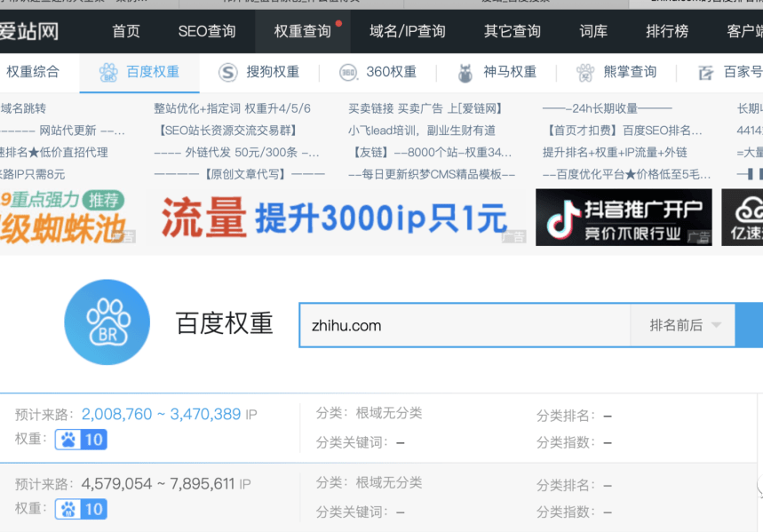Open the 词库 menu
The image size is (763, 532).
point(593,31)
